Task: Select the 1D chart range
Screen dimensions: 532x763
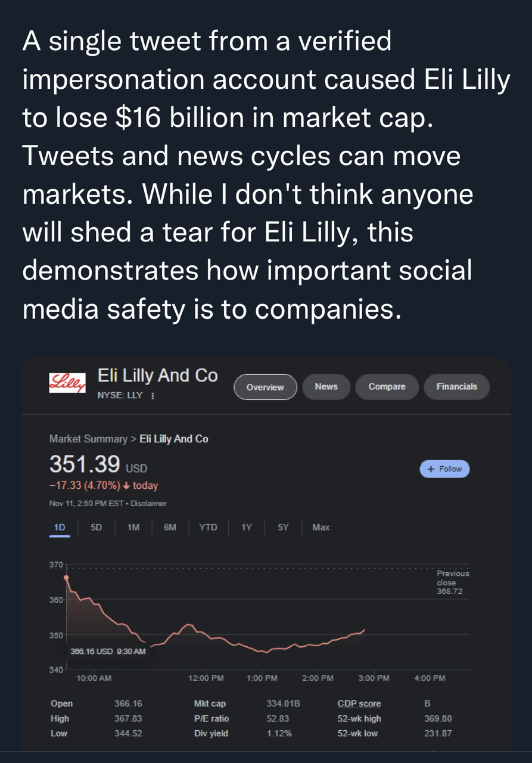Action: [x=60, y=527]
